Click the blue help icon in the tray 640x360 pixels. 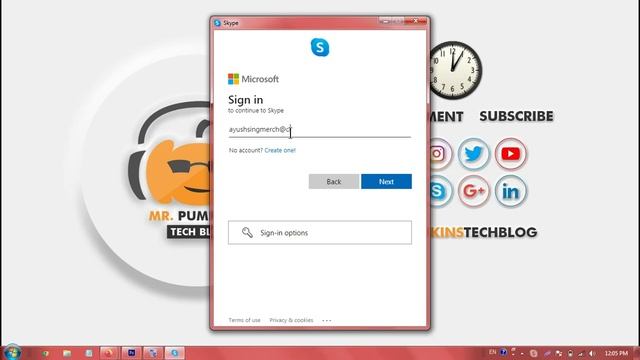pyautogui.click(x=503, y=352)
